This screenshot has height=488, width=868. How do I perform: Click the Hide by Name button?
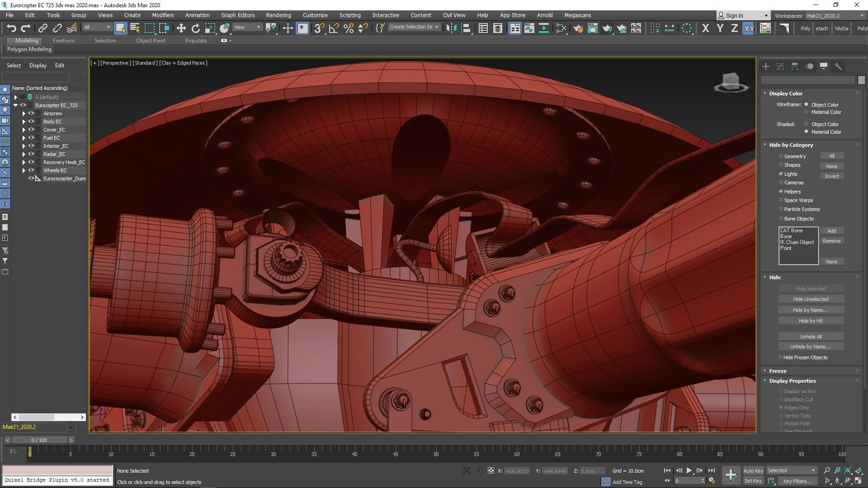pos(810,310)
